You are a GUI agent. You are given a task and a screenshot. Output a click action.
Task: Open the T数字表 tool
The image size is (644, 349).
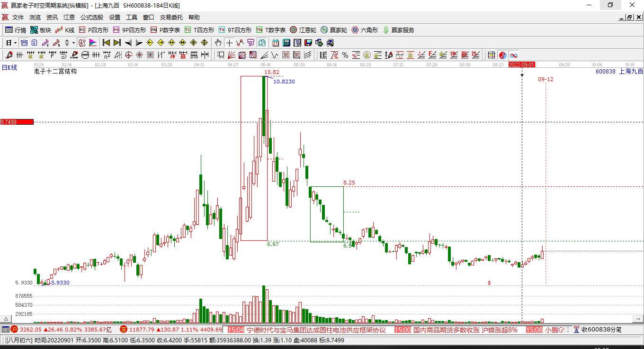coord(271,30)
